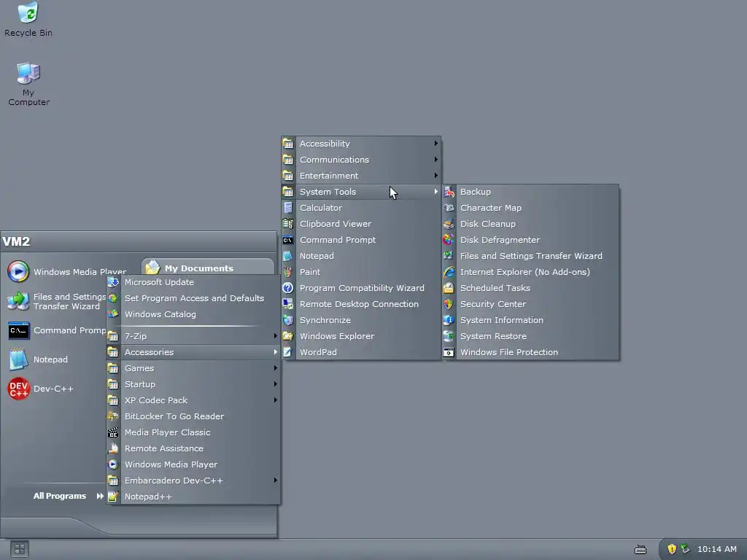Viewport: 747px width, 560px height.
Task: Click the Windows Media Player pinned icon
Action: (x=18, y=272)
